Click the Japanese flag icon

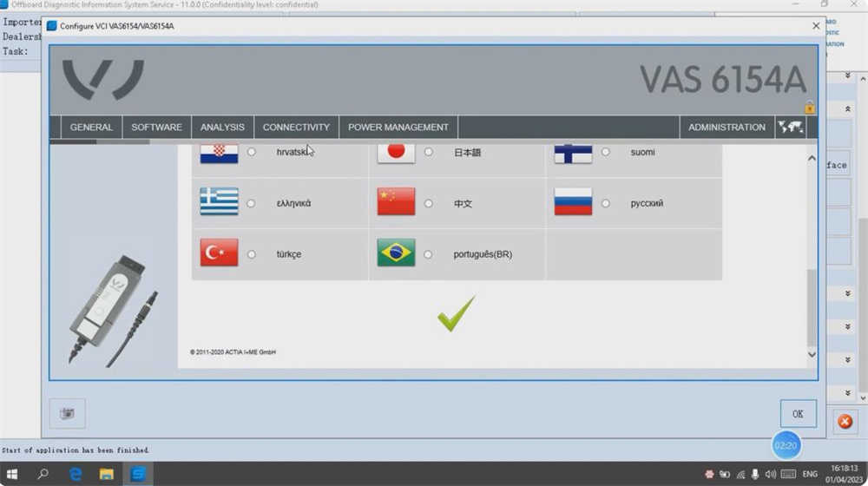coord(396,154)
